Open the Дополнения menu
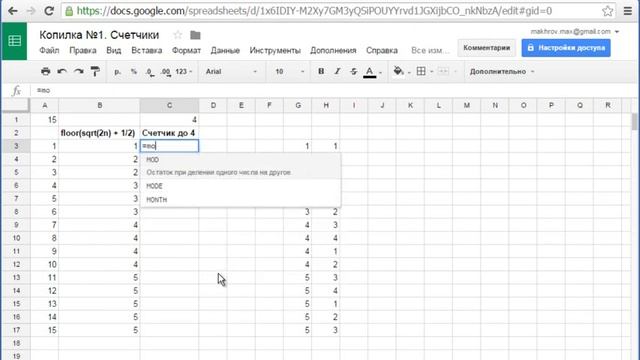 333,50
